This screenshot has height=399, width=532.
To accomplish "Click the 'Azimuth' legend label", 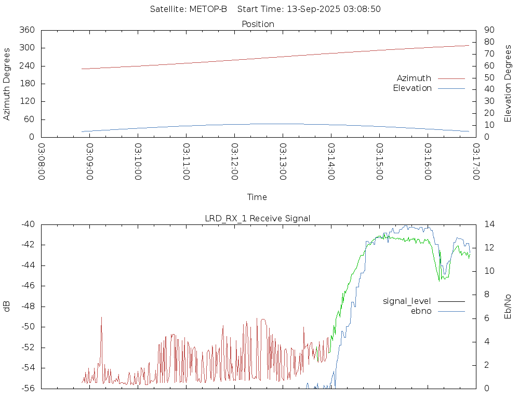I will click(414, 78).
